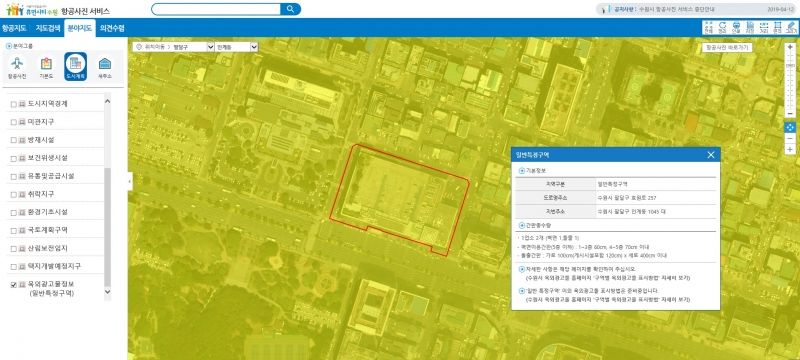Select the 도시계획 urban planning icon
The width and height of the screenshot is (800, 360).
[x=76, y=67]
